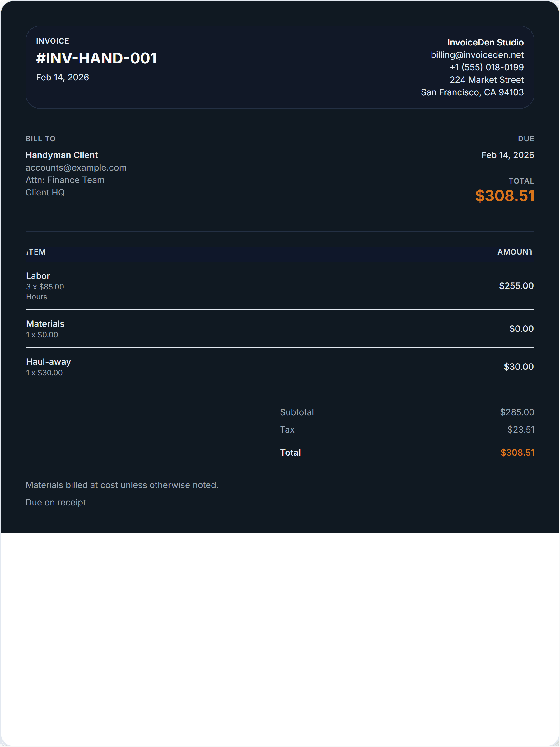Click the AMOUNT column header
This screenshot has height=747, width=560.
pos(515,252)
